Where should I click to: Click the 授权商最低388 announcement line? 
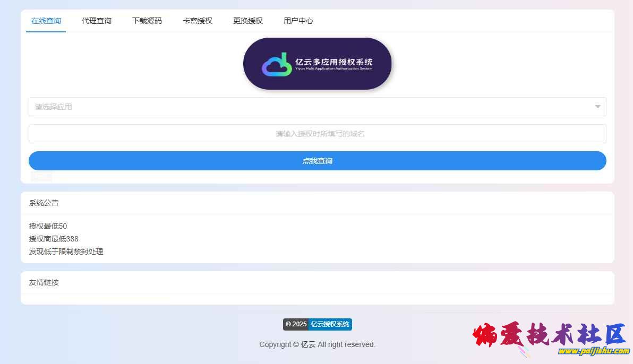coord(54,239)
